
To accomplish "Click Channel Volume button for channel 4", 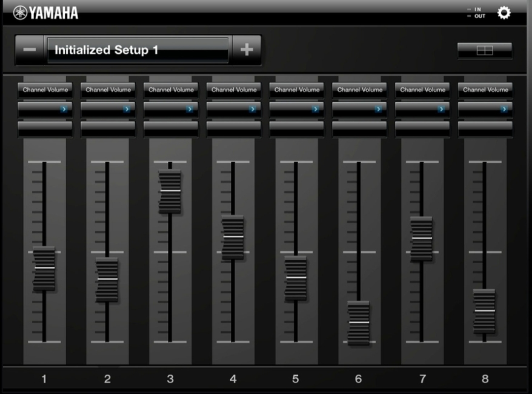I will 234,90.
